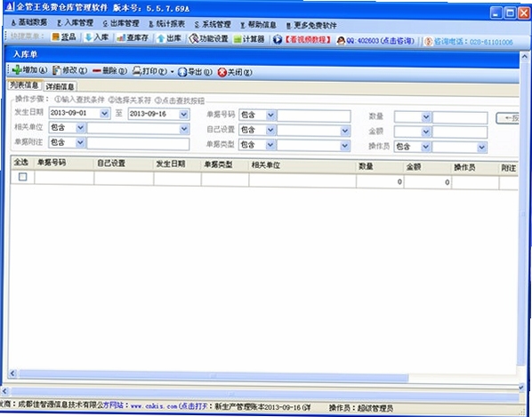Expand the start date 2013-09-01 dropdown

pos(104,114)
